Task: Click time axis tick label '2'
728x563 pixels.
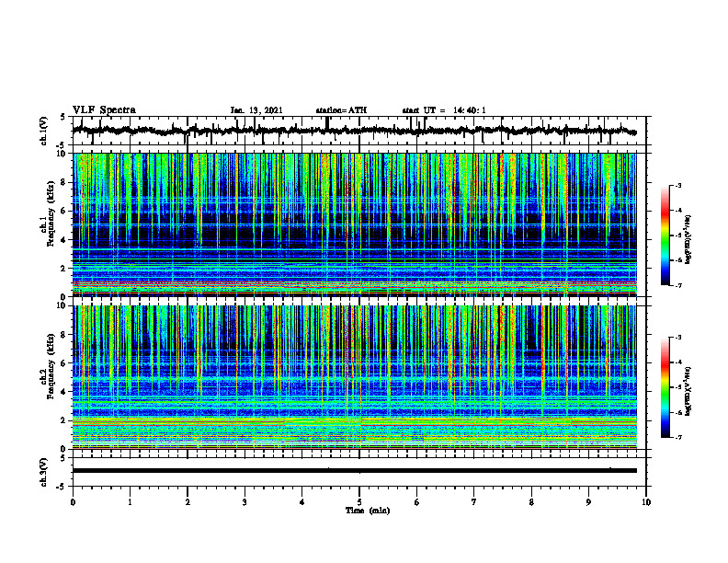Action: click(x=188, y=502)
